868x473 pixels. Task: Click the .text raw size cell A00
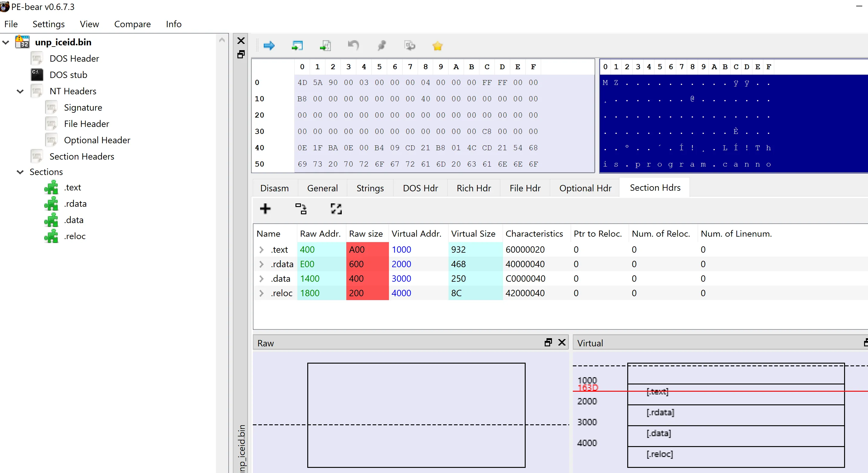pos(367,249)
